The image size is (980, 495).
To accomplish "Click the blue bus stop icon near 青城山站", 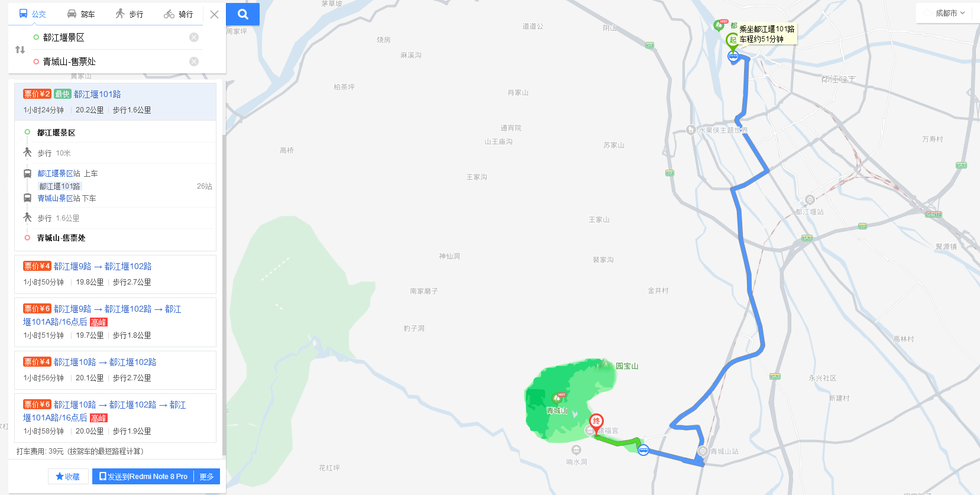I will pos(643,450).
